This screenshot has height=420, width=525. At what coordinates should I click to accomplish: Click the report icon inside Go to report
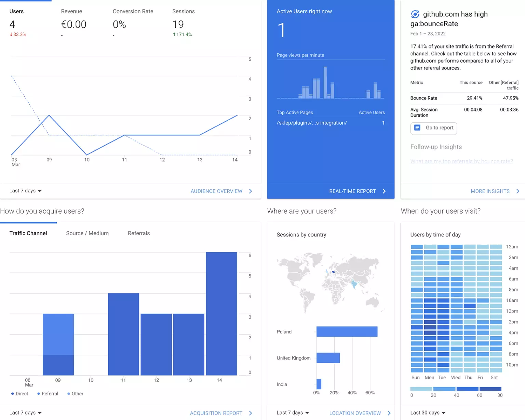click(x=417, y=127)
